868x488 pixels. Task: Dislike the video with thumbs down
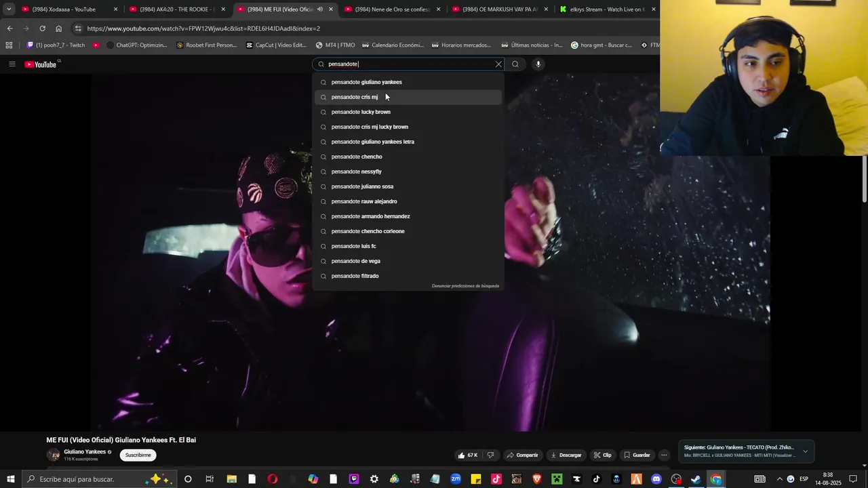(491, 455)
